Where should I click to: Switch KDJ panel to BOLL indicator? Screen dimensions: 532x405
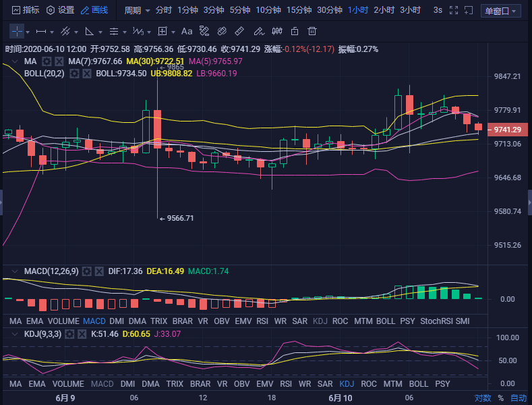[419, 384]
